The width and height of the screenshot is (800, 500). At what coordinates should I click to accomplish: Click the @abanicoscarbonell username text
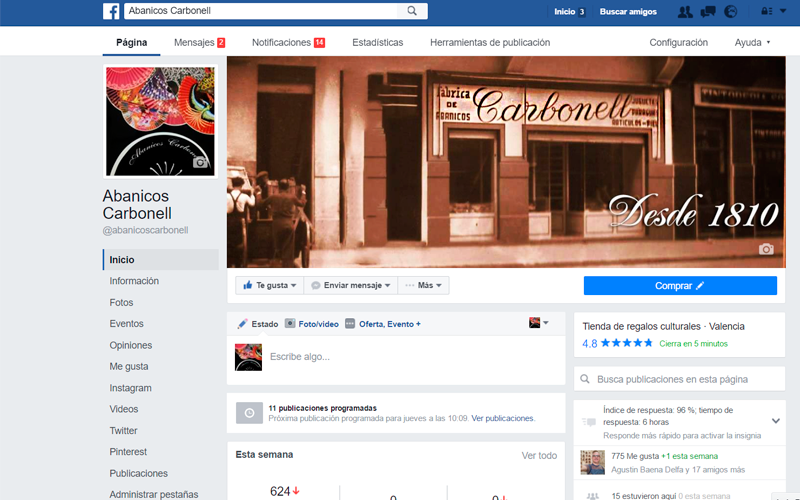click(145, 230)
